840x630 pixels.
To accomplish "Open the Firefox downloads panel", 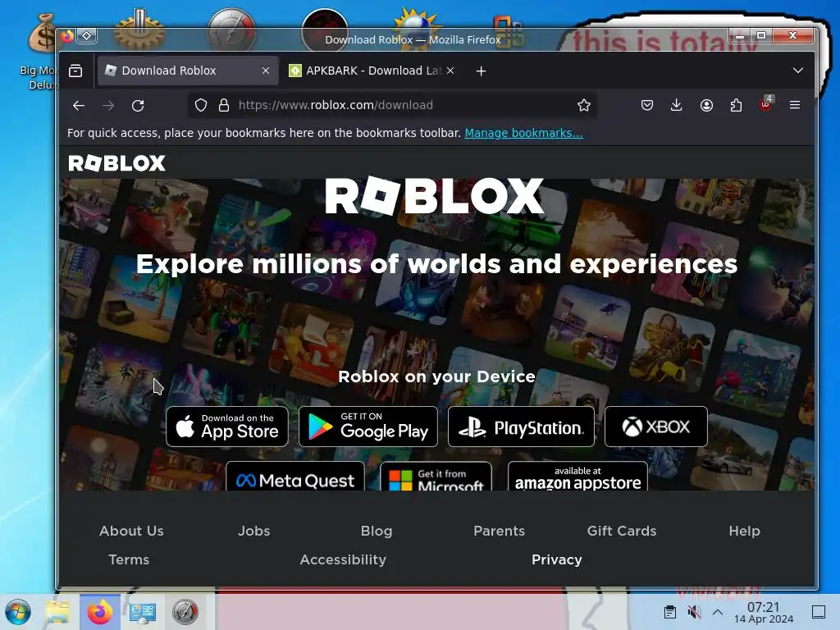I will pyautogui.click(x=677, y=106).
